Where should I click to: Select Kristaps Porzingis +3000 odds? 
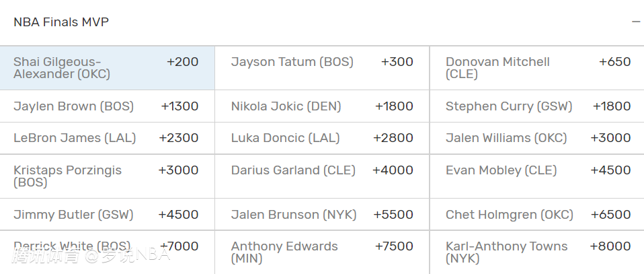pyautogui.click(x=107, y=176)
